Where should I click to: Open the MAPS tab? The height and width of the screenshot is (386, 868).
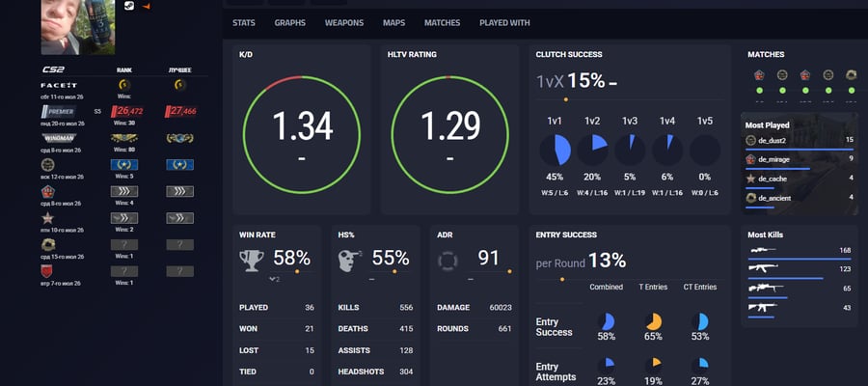(393, 23)
